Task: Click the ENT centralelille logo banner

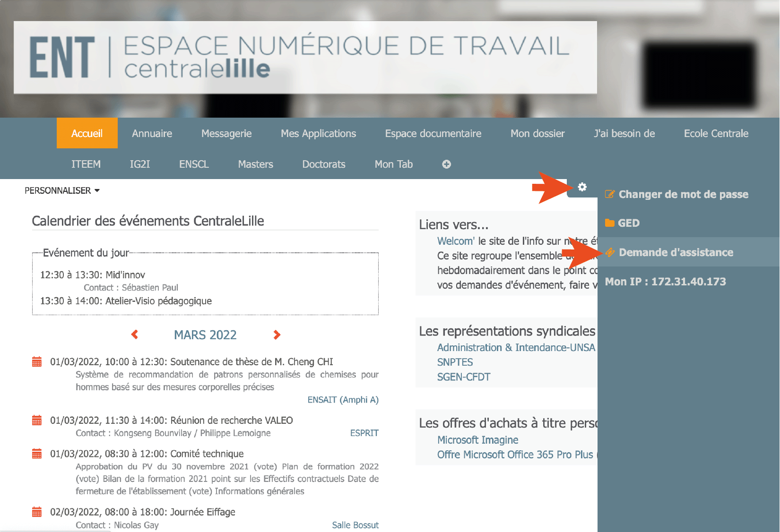Action: point(305,57)
